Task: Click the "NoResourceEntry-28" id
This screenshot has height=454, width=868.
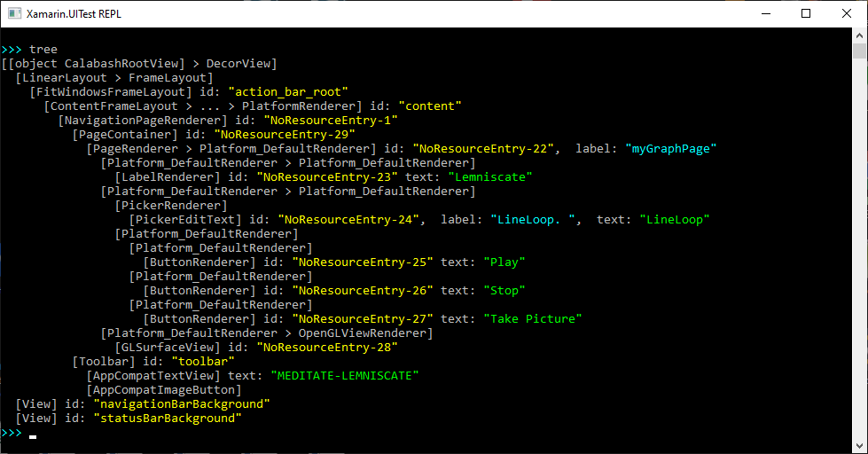Action: 327,348
